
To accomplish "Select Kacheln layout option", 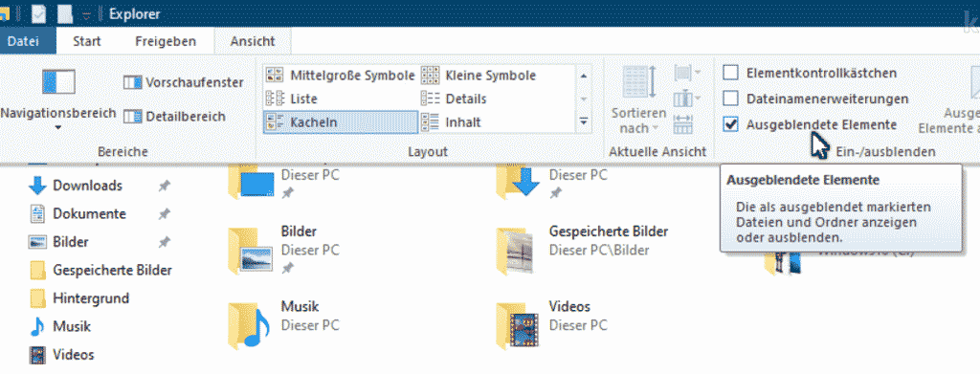I will tap(340, 121).
